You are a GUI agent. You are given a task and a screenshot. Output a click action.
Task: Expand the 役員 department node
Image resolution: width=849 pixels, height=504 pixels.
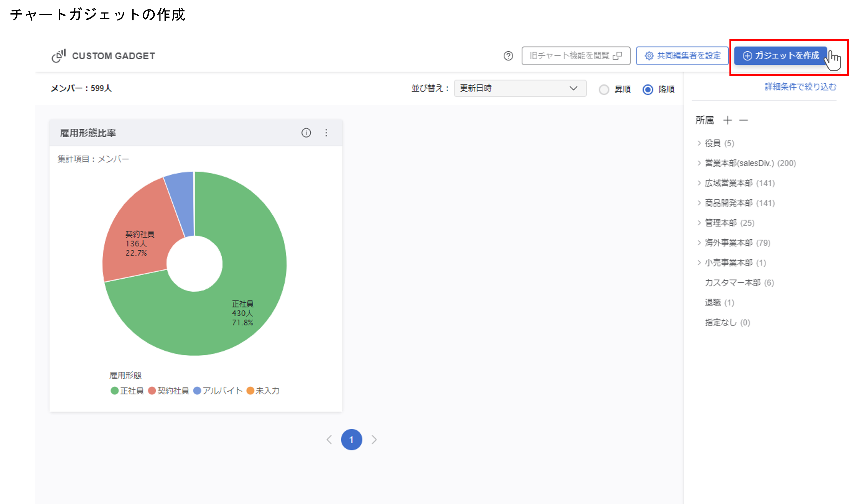[x=699, y=143]
